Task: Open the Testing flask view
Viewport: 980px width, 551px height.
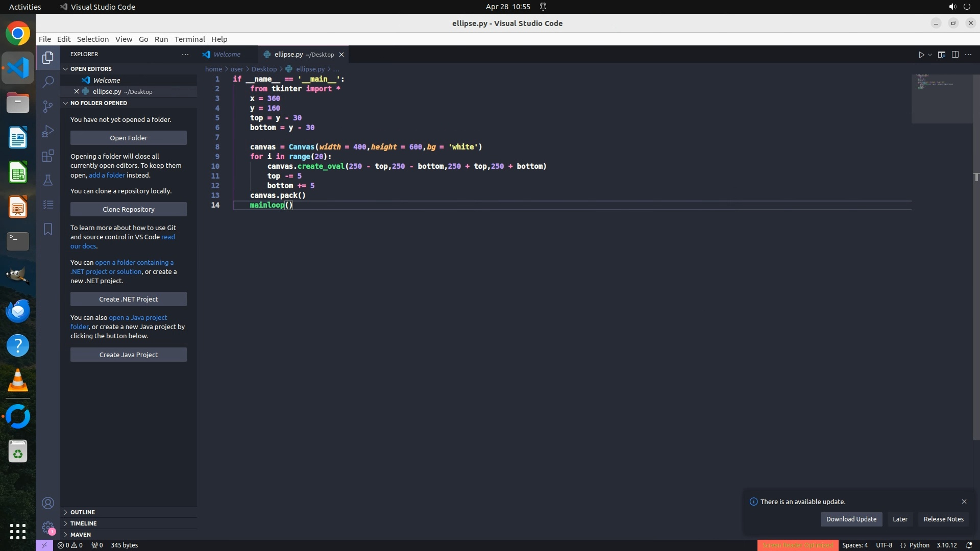Action: pos(48,180)
